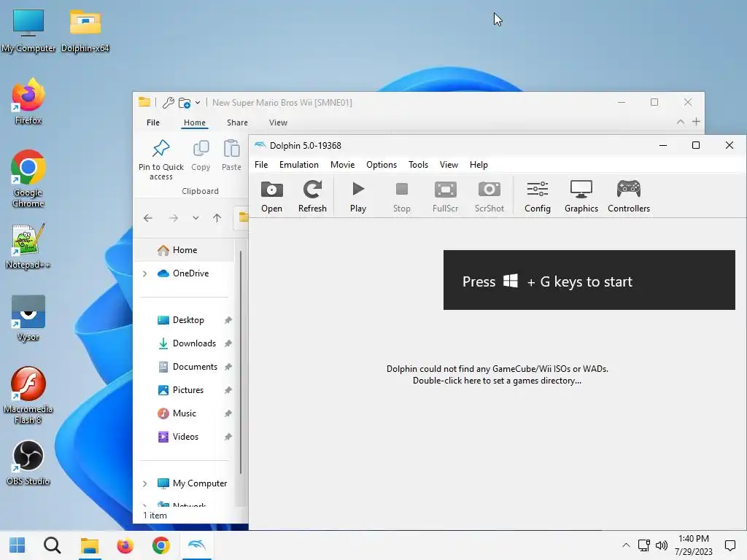Open the Emulation menu

click(x=298, y=165)
